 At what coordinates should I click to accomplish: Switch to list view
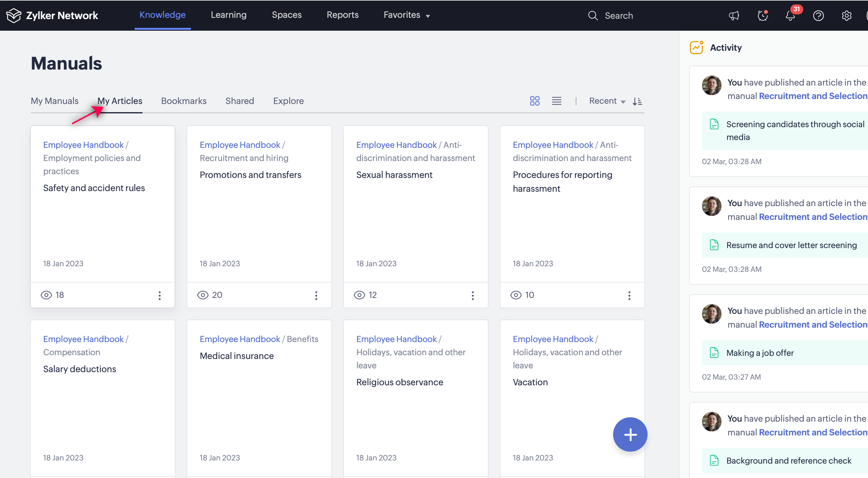point(556,101)
